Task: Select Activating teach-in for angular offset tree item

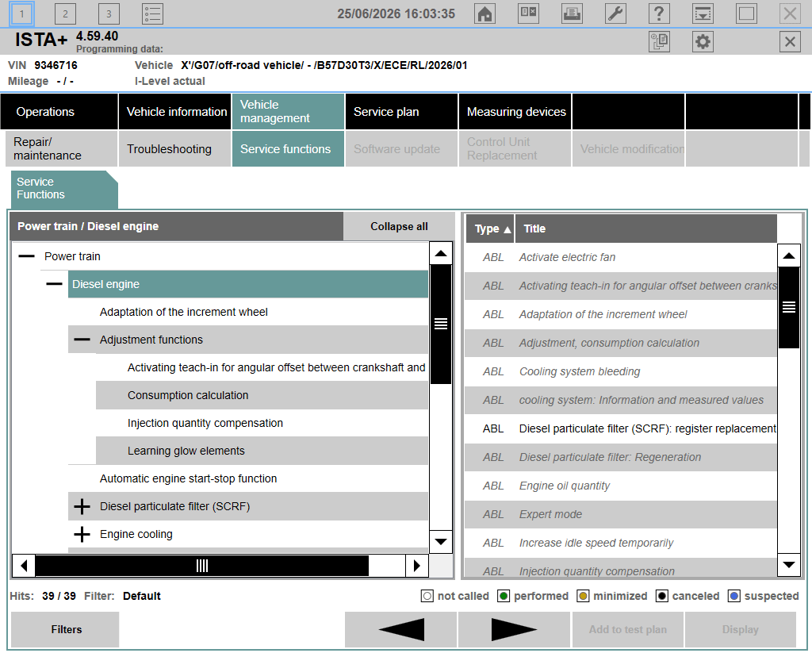Action: tap(262, 367)
